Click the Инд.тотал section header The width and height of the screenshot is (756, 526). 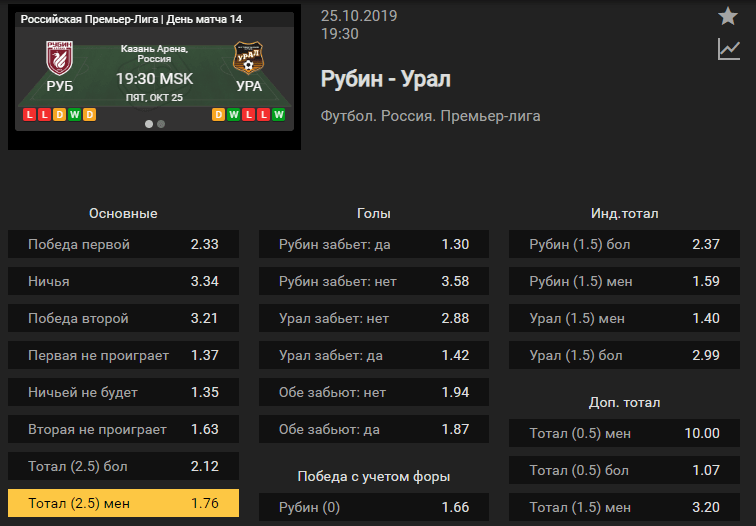coord(624,214)
